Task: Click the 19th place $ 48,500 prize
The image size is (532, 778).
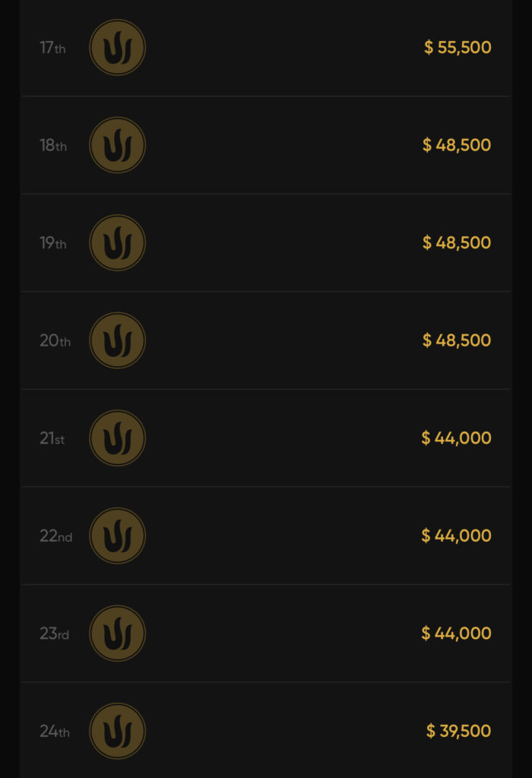Action: [457, 243]
